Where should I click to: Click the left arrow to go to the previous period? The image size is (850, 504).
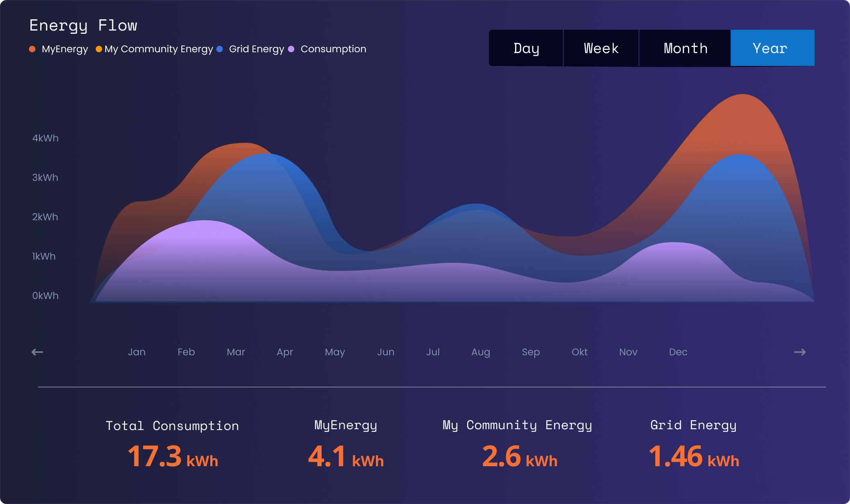37,352
